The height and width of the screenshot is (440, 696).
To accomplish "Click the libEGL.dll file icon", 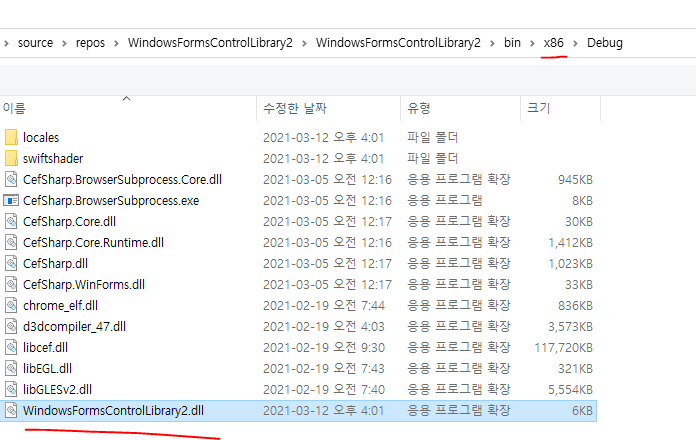I will pyautogui.click(x=11, y=369).
